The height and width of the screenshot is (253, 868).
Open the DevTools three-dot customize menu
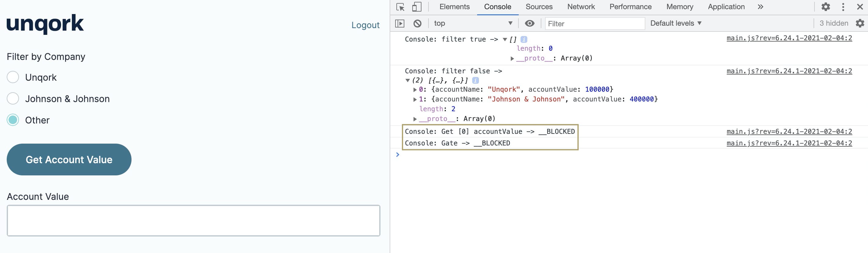coord(843,7)
